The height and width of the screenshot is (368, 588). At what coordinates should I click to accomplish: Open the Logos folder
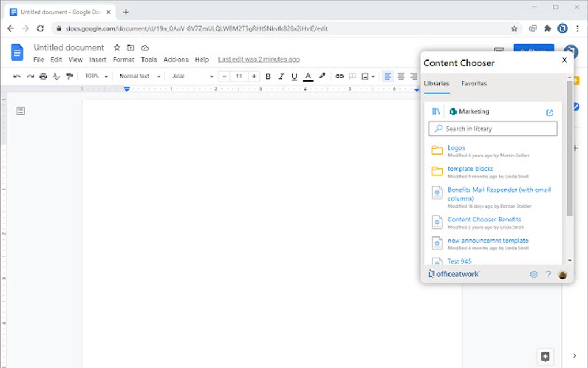(456, 148)
